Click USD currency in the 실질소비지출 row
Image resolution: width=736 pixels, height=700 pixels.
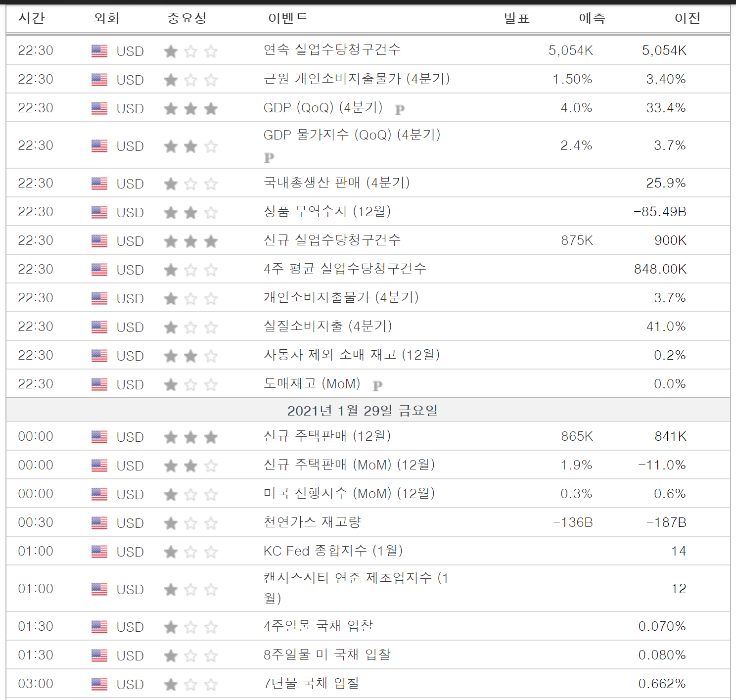[130, 327]
